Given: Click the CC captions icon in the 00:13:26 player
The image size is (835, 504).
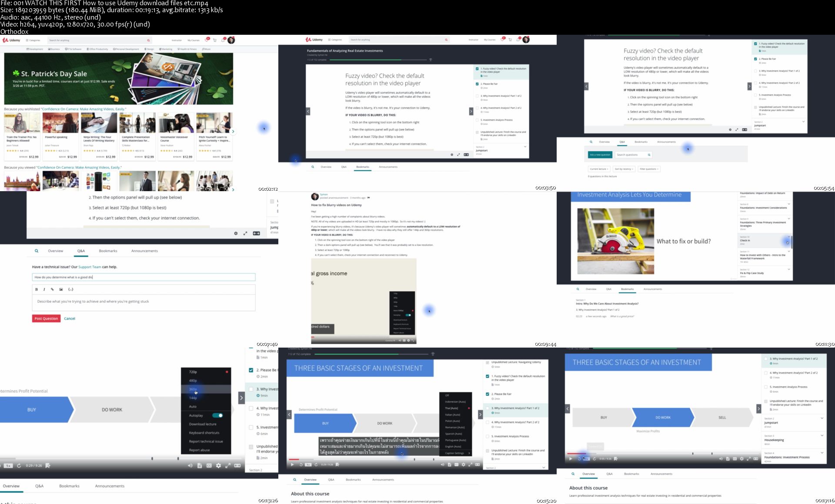Looking at the screenshot, I should [209, 465].
